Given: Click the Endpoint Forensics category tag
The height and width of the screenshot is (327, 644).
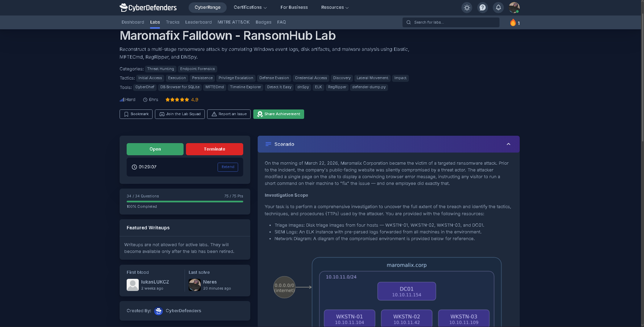Looking at the screenshot, I should pos(197,69).
